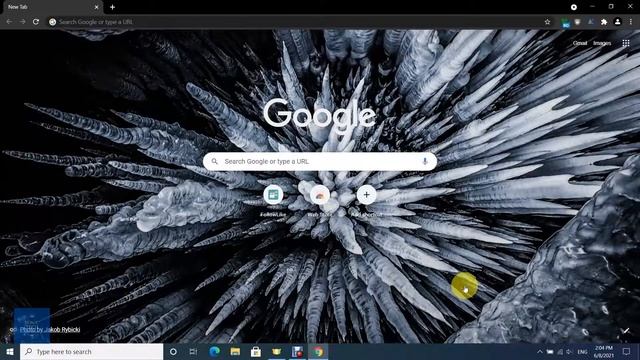Close the New Tab tab
The height and width of the screenshot is (360, 640).
[x=97, y=7]
